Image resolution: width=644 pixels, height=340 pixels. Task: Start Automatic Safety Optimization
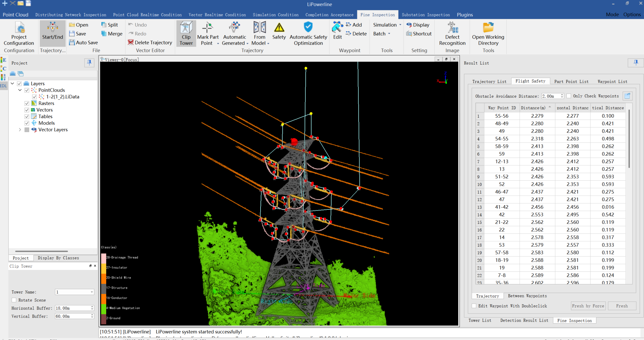pos(308,34)
